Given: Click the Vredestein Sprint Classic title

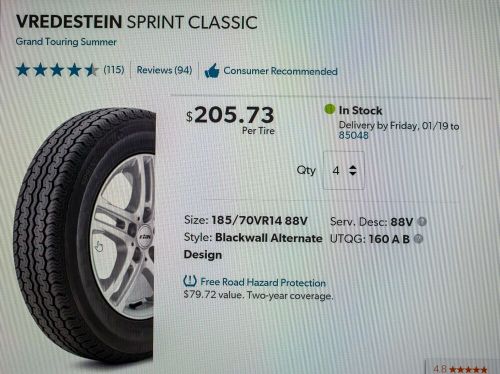Looking at the screenshot, I should [137, 22].
